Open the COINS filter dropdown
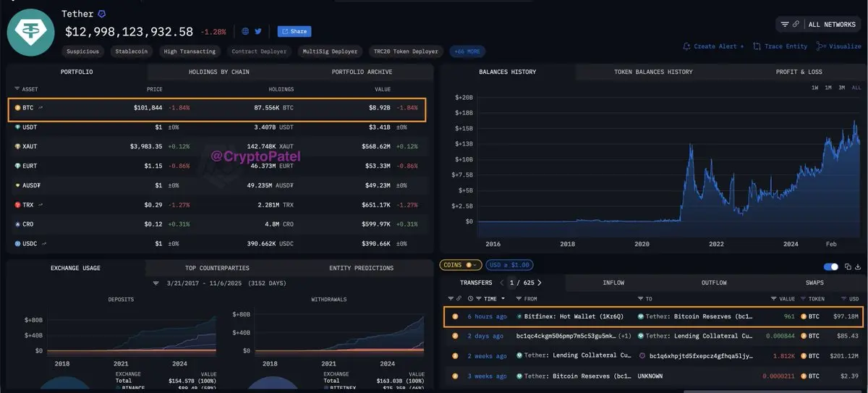This screenshot has width=868, height=393. coord(460,265)
